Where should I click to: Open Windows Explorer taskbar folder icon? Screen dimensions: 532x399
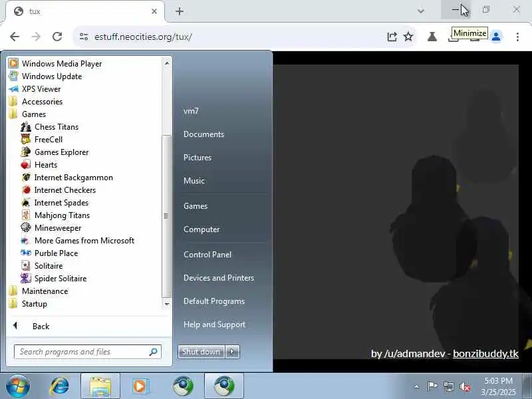point(100,386)
